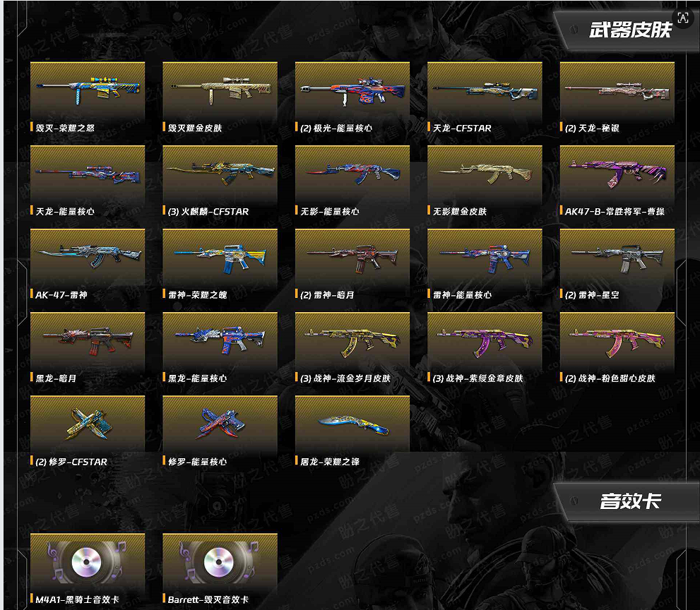Click the Barrett-毁灭音效卡 sound card
The height and width of the screenshot is (610, 700).
coord(220,562)
